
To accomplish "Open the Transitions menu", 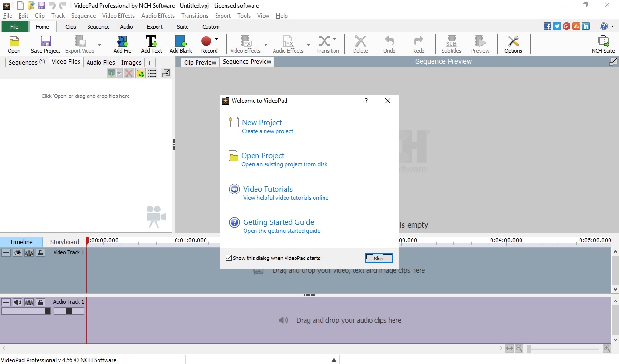I will (x=195, y=15).
